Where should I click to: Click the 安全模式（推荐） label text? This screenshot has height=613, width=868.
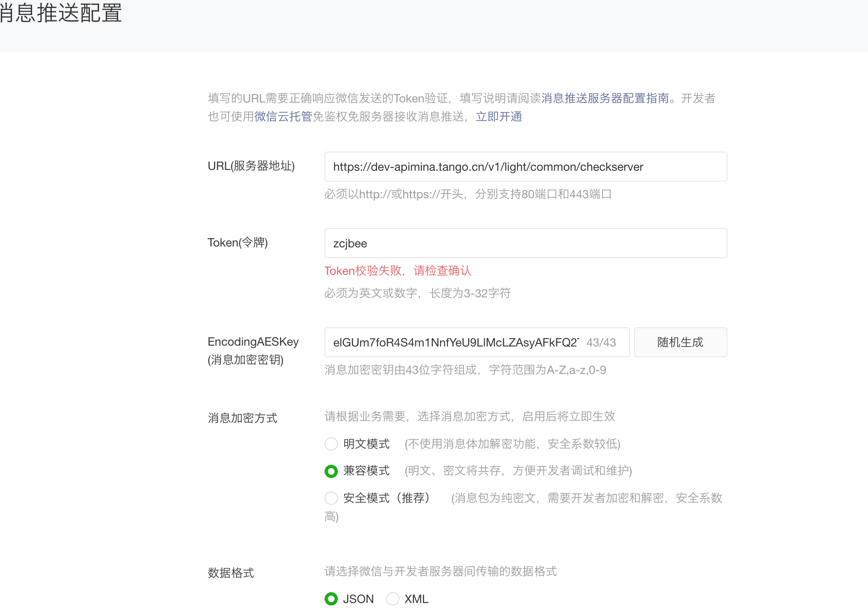pyautogui.click(x=386, y=498)
